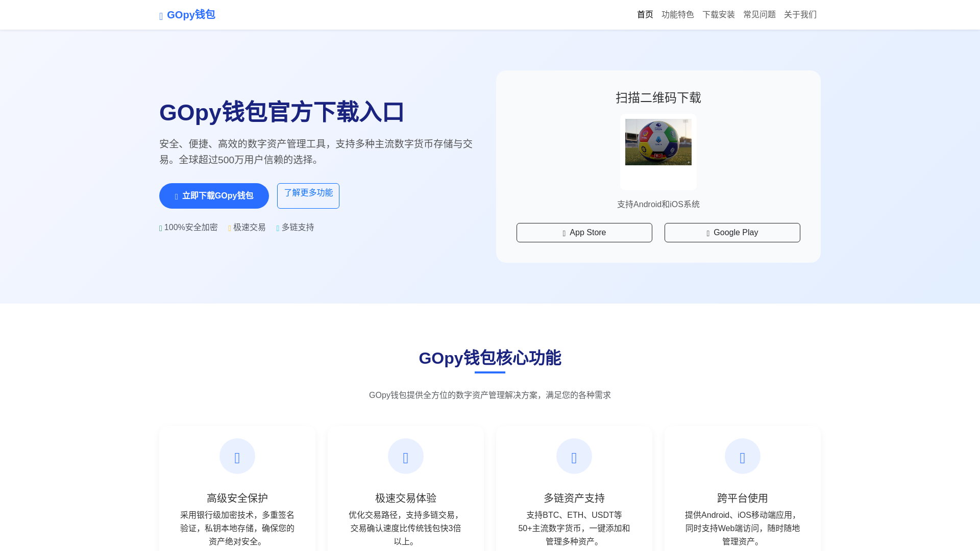Select 常见问题 in the top menu
Viewport: 980px width, 551px height.
[759, 15]
